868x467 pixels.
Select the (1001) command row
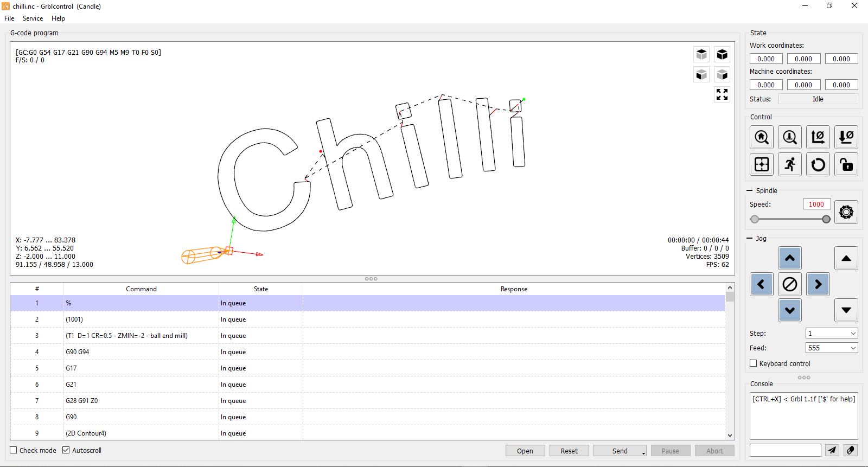pyautogui.click(x=367, y=319)
